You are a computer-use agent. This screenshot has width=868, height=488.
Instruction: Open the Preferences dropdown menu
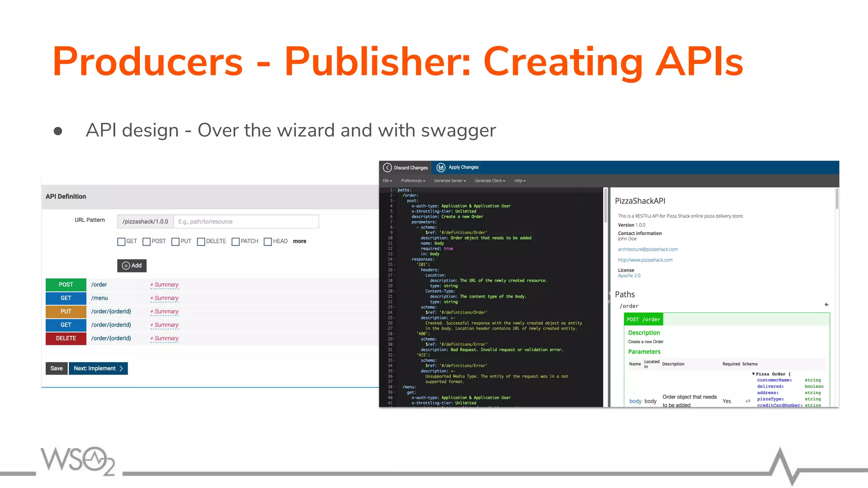[x=413, y=181]
